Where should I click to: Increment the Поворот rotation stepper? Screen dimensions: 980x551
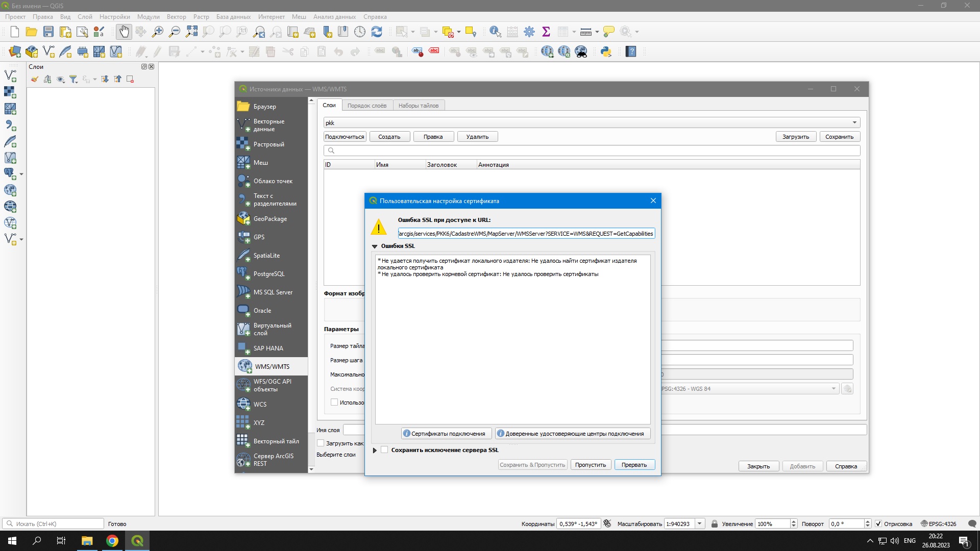(x=867, y=521)
